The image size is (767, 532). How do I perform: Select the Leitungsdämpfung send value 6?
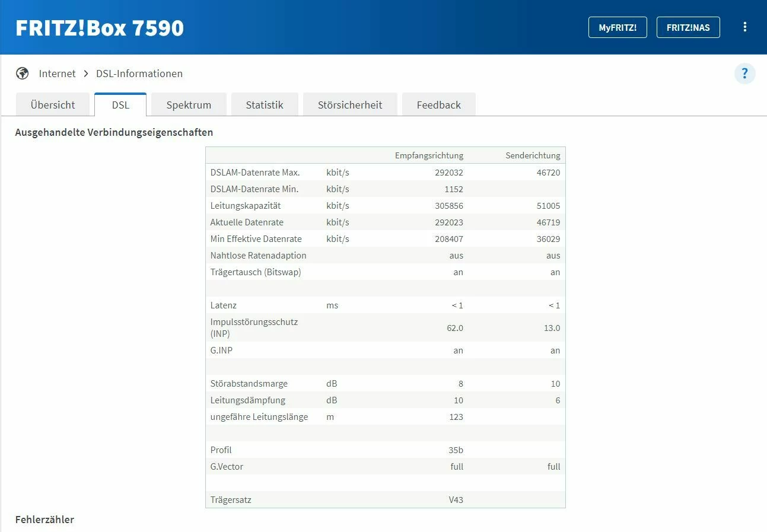point(558,400)
